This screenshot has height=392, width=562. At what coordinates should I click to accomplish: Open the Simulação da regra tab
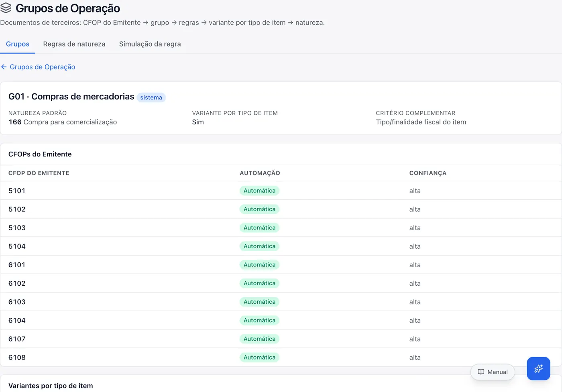coord(150,44)
